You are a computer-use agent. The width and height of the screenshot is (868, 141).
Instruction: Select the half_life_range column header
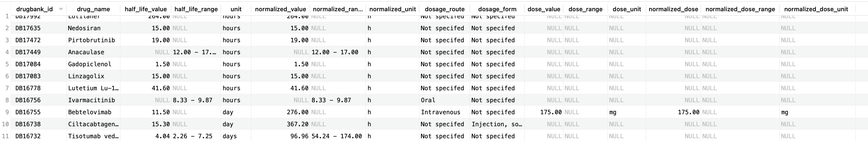pyautogui.click(x=196, y=9)
